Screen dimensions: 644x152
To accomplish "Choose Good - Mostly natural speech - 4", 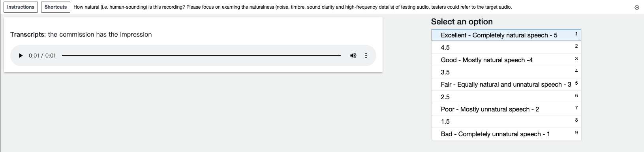I will (506, 60).
